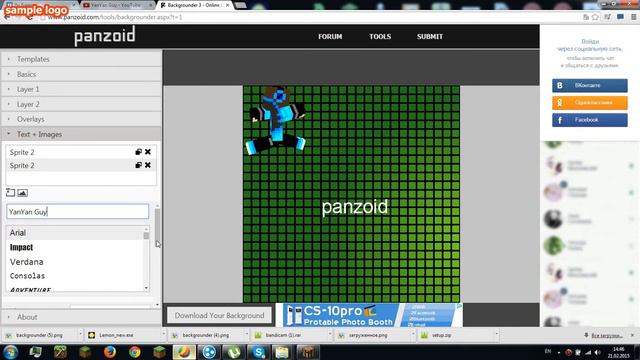Open the Chrome menu icon
Screen dimensions: 640x360
633,17
